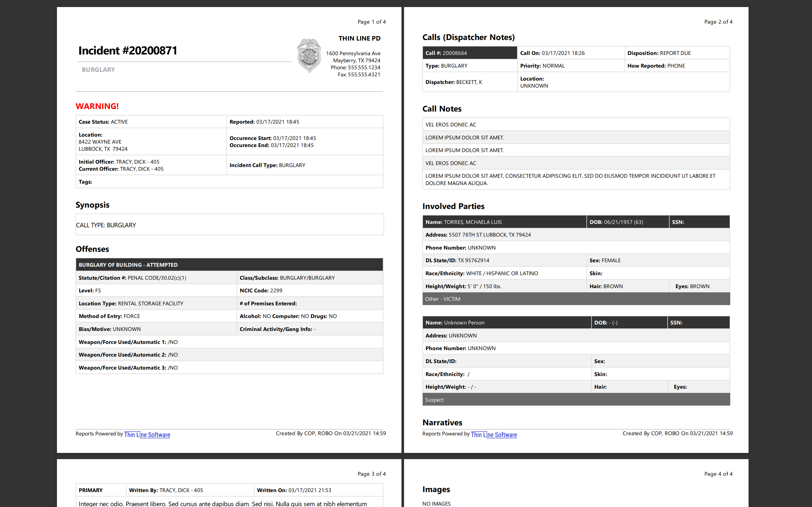Click the red WARNING! text
The width and height of the screenshot is (812, 507).
click(97, 106)
